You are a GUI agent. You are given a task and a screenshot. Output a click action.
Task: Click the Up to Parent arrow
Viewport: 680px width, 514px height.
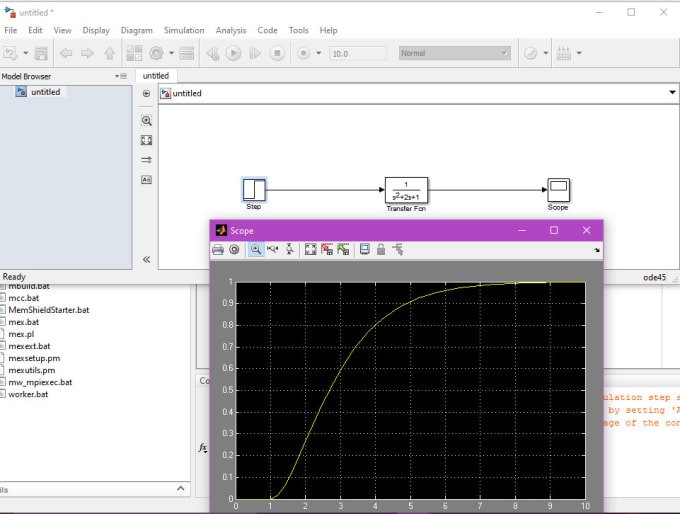point(109,53)
